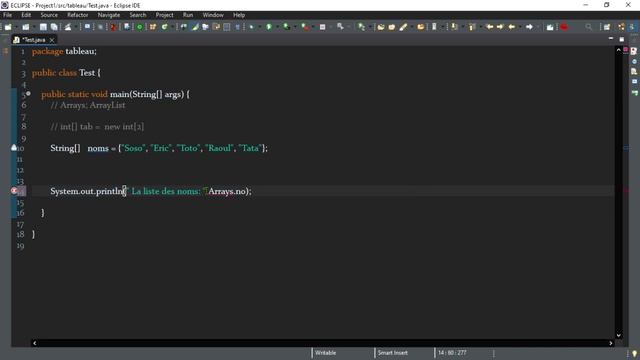Image resolution: width=640 pixels, height=360 pixels.
Task: Click the Open Task toolbar icon
Action: (x=392, y=27)
